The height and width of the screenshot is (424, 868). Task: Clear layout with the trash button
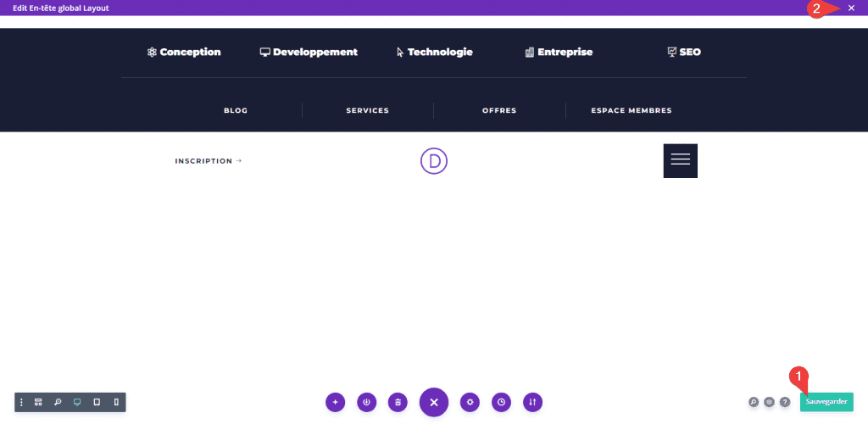click(398, 403)
